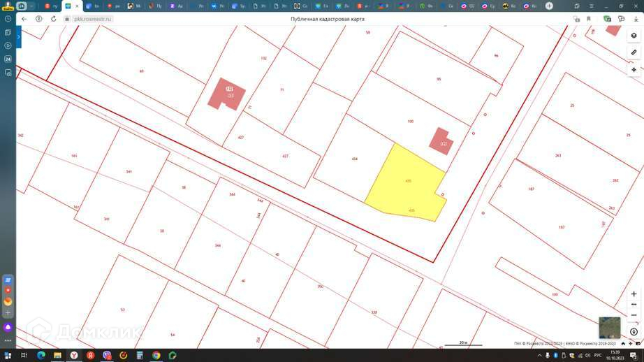The image size is (644, 362).
Task: Open browser history in the sidebar
Action: [8, 19]
